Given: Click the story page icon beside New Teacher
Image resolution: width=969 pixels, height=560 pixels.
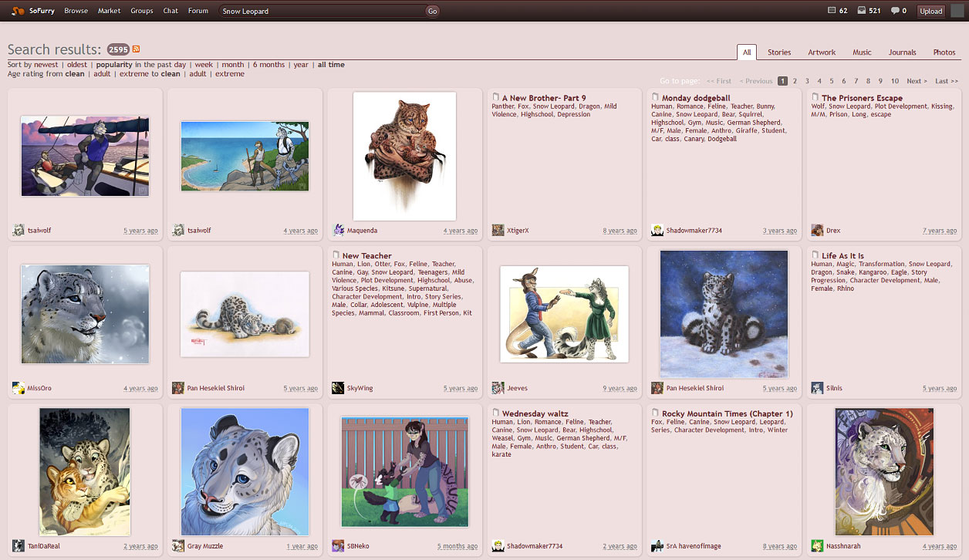Looking at the screenshot, I should pyautogui.click(x=336, y=255).
